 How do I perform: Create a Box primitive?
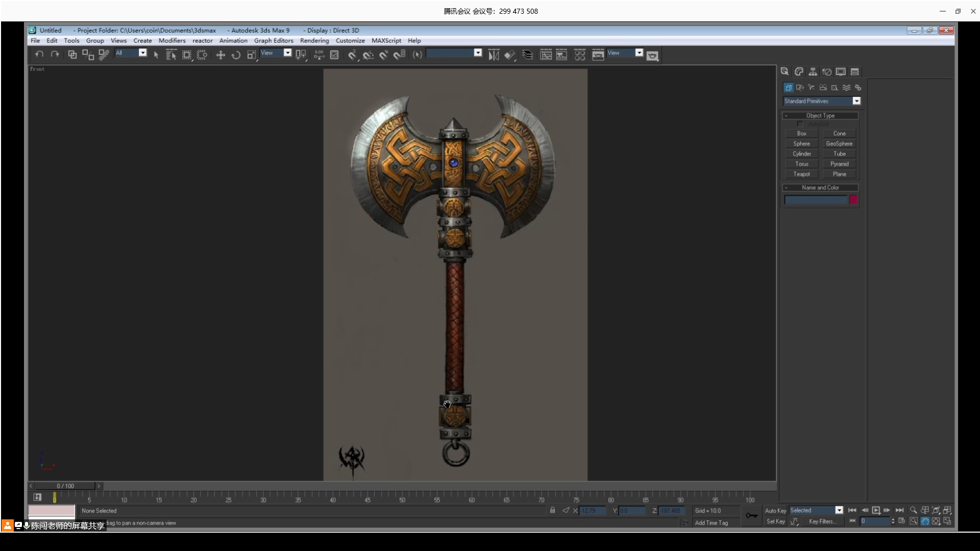coord(801,134)
